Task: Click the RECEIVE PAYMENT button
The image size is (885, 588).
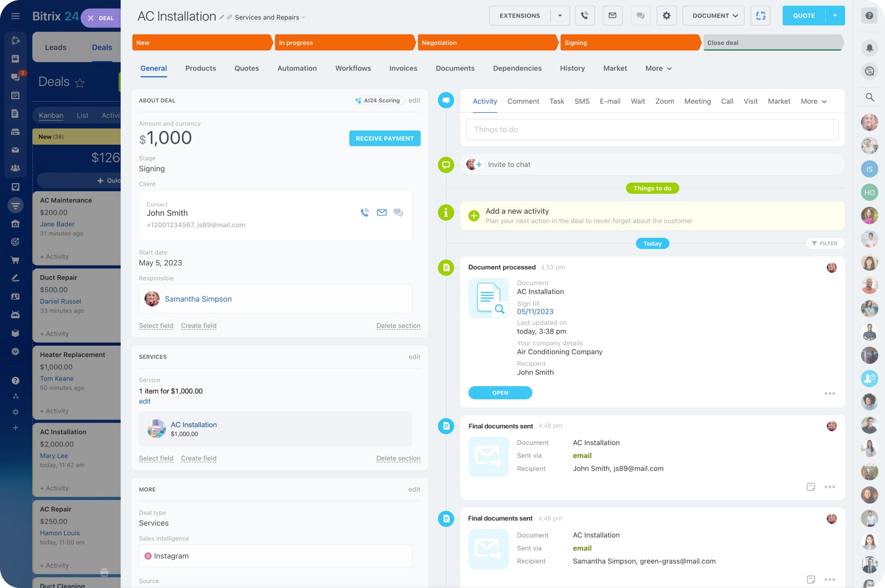Action: (385, 139)
